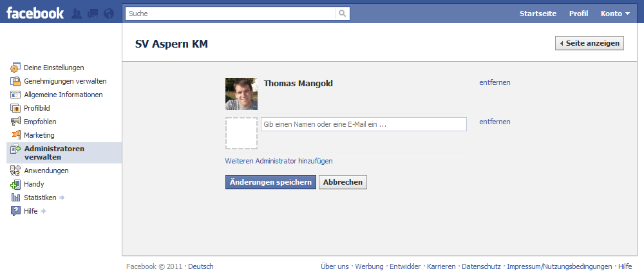Click the Genehmigungen verwalten lock icon
Viewport: 644px width, 278px height.
pyautogui.click(x=15, y=81)
